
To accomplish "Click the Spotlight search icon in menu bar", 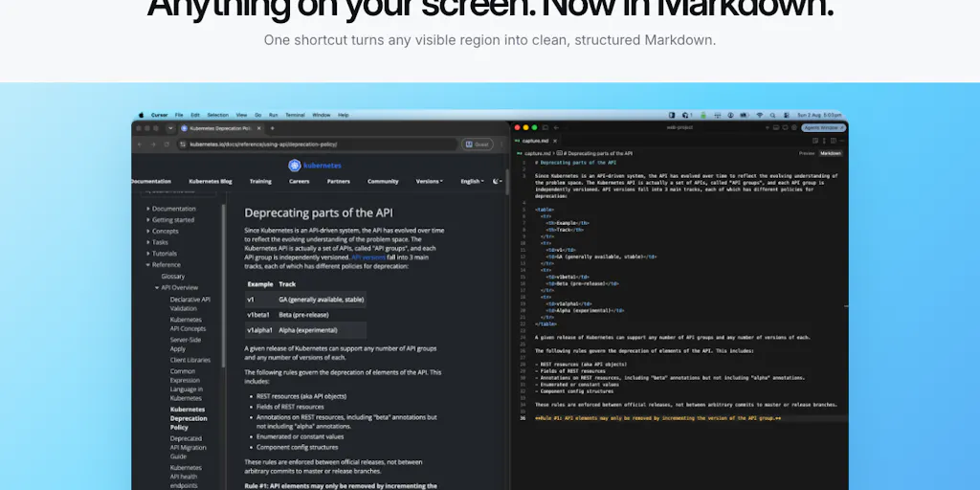I will tap(772, 115).
